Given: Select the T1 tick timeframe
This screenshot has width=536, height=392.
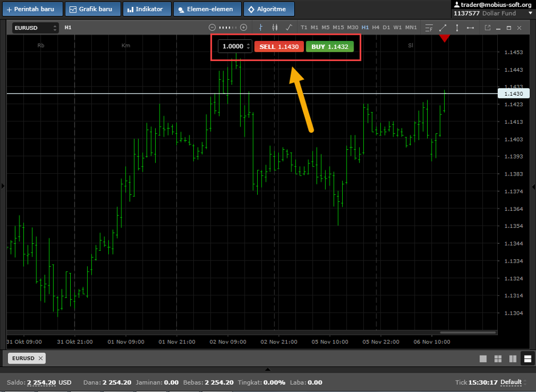Looking at the screenshot, I should [304, 28].
